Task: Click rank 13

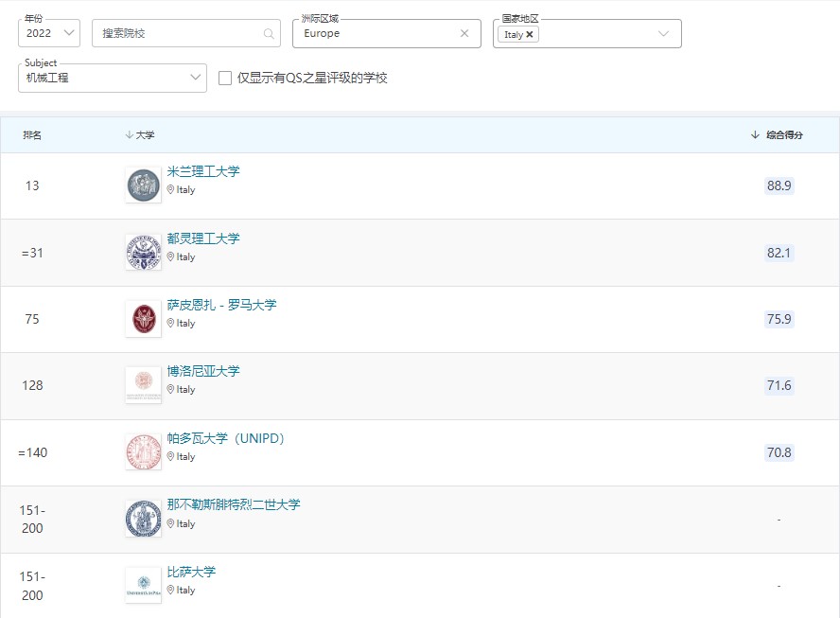Action: tap(32, 185)
